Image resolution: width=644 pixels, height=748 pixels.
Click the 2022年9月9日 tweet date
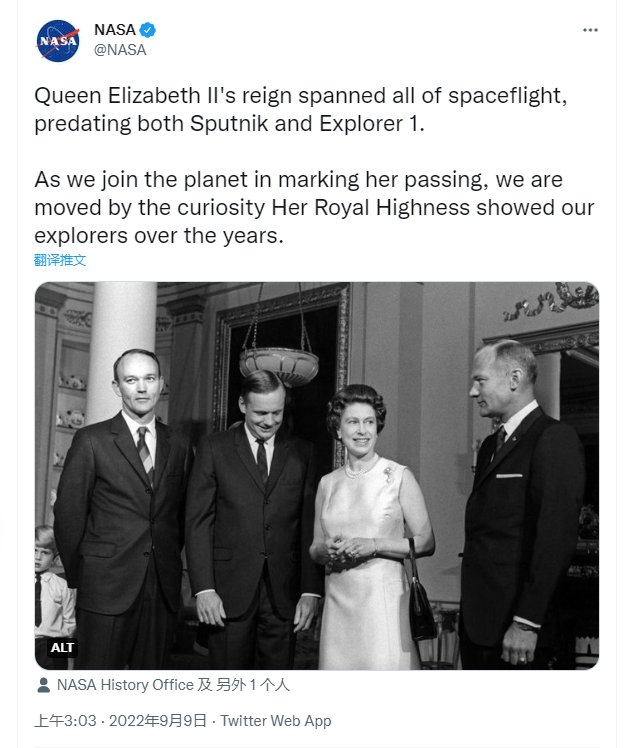[157, 720]
